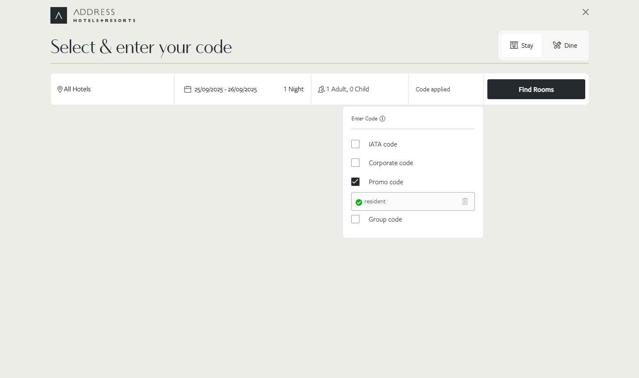Delete the promo code with trash icon

pos(465,201)
